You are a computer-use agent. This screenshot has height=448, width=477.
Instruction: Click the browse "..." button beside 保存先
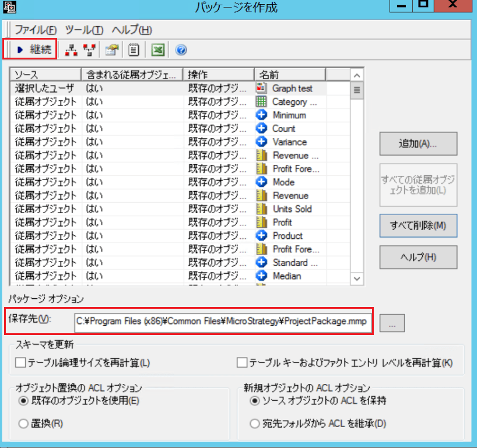392,323
